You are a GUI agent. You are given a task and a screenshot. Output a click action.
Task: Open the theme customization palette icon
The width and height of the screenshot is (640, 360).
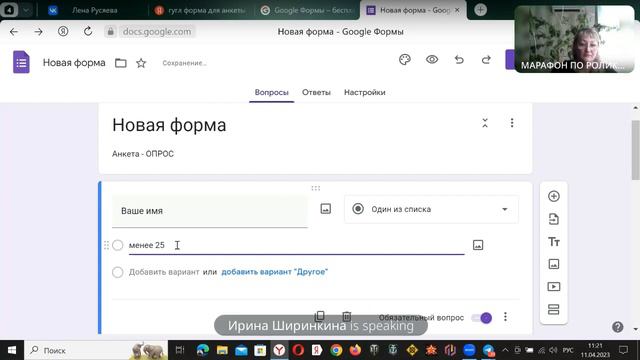[x=404, y=60]
